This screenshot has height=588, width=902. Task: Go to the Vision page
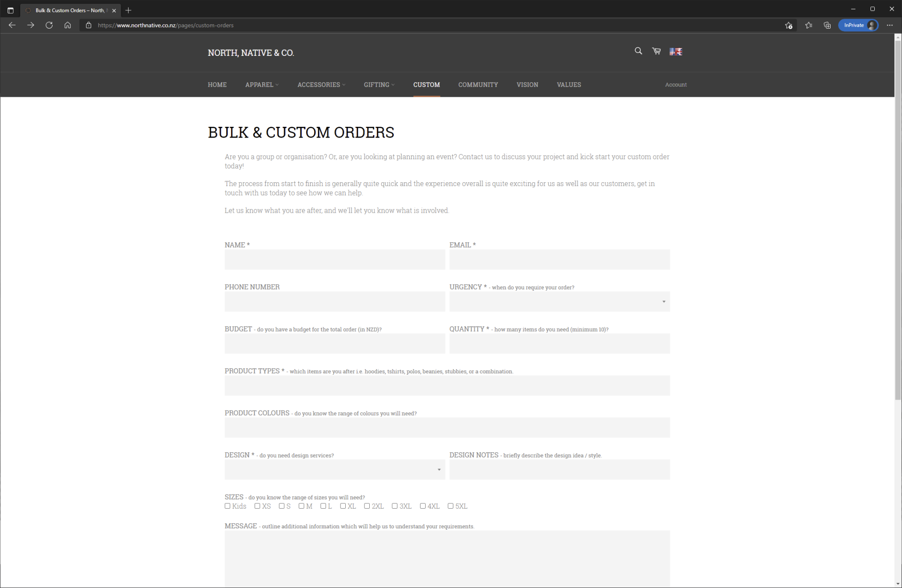pyautogui.click(x=527, y=85)
